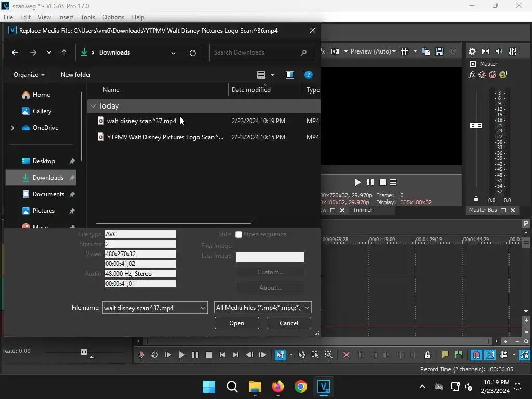Select the Normal Edit tool
This screenshot has height=399, width=532.
[x=280, y=355]
